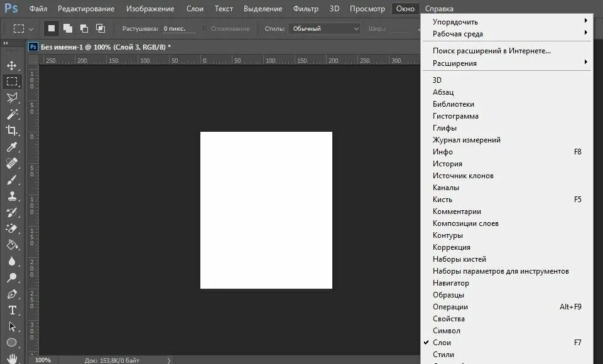Expand the Расширения submenu
Screen dimensions: 603x364
tap(452, 63)
